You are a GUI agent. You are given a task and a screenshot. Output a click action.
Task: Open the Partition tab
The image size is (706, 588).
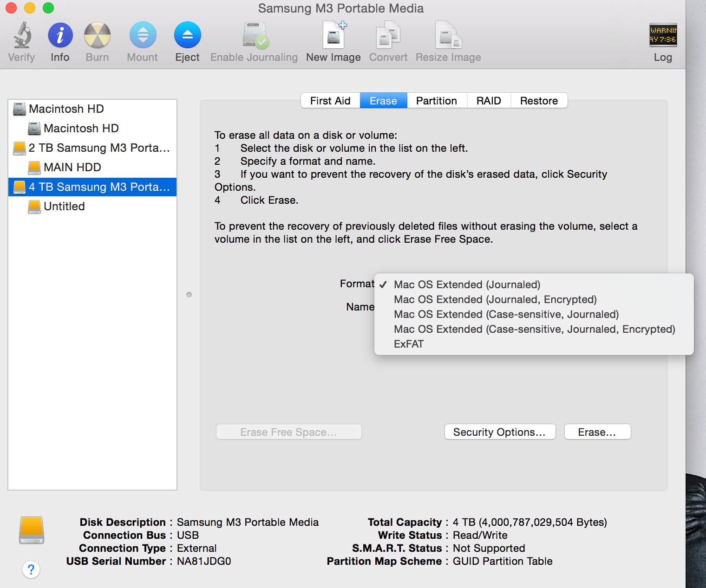coord(437,101)
